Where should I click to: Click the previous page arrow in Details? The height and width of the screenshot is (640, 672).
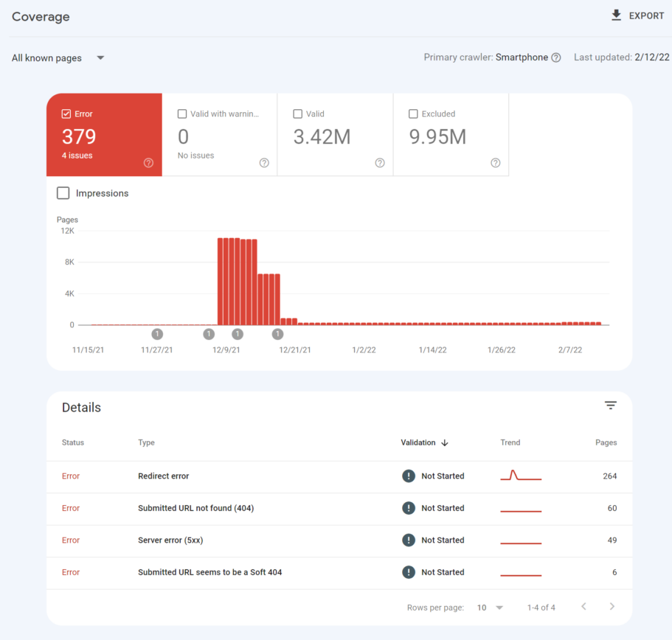583,606
